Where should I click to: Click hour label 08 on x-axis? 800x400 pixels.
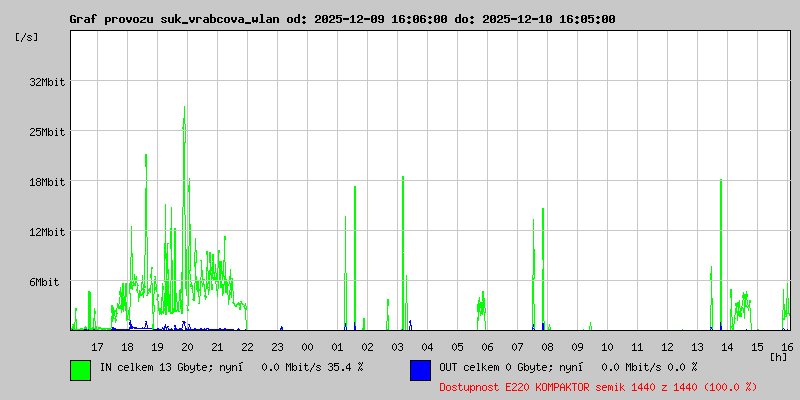point(547,347)
